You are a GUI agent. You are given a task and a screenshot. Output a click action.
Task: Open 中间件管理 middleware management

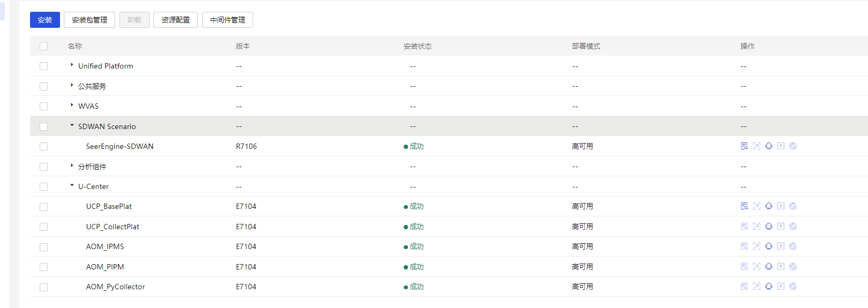click(227, 20)
